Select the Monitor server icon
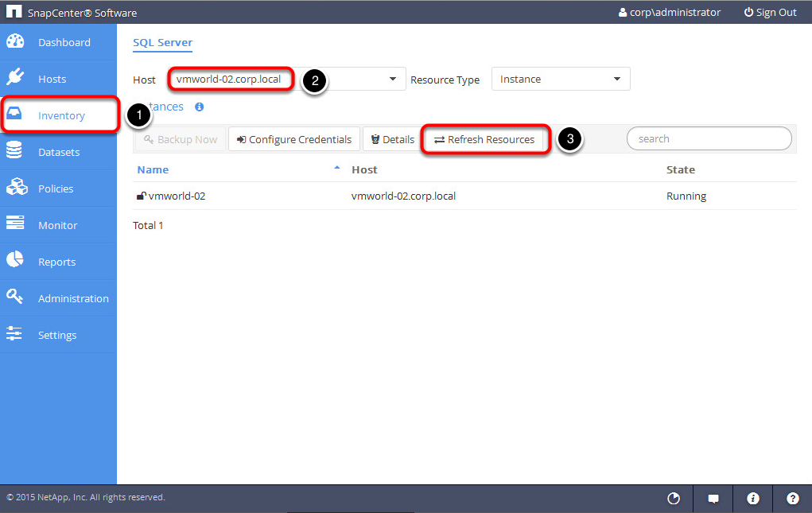The height and width of the screenshot is (513, 812). pyautogui.click(x=15, y=223)
